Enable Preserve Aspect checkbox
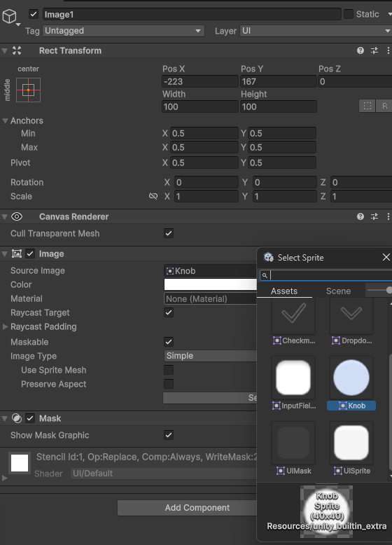Viewport: 392px width, 545px height. coord(169,384)
